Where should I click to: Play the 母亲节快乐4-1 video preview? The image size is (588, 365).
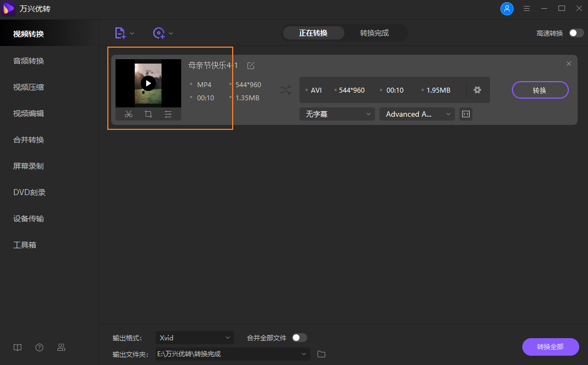[x=148, y=83]
